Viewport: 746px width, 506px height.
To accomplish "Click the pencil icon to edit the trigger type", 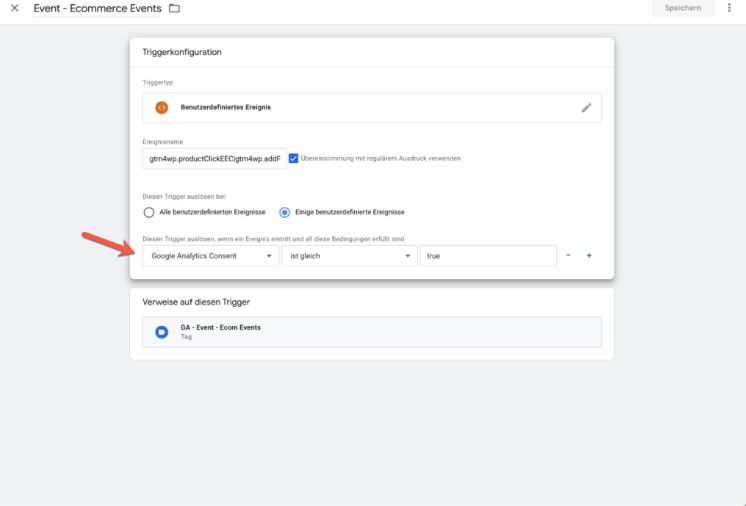I will point(586,107).
